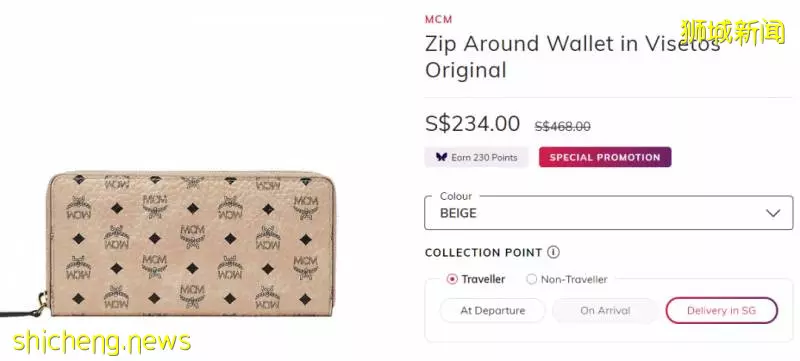The height and width of the screenshot is (361, 800).
Task: Expand the Colour BEIGE dropdown
Action: pos(609,213)
